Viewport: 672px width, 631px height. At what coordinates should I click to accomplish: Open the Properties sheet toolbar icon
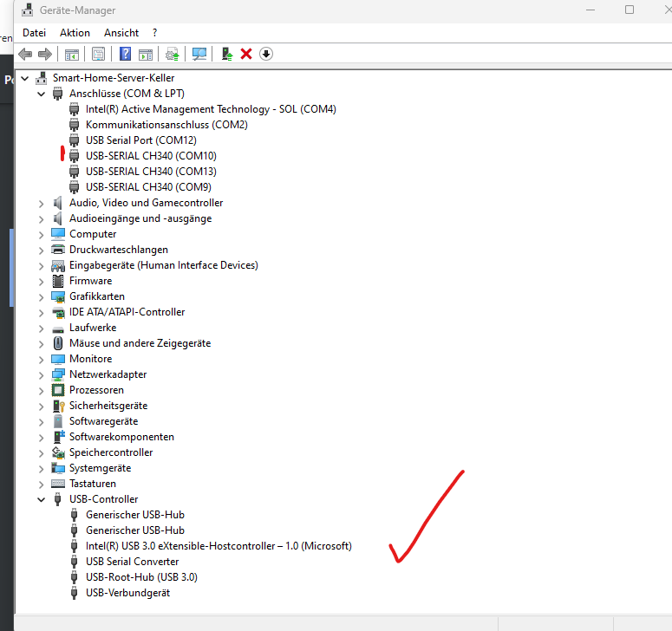click(x=98, y=54)
